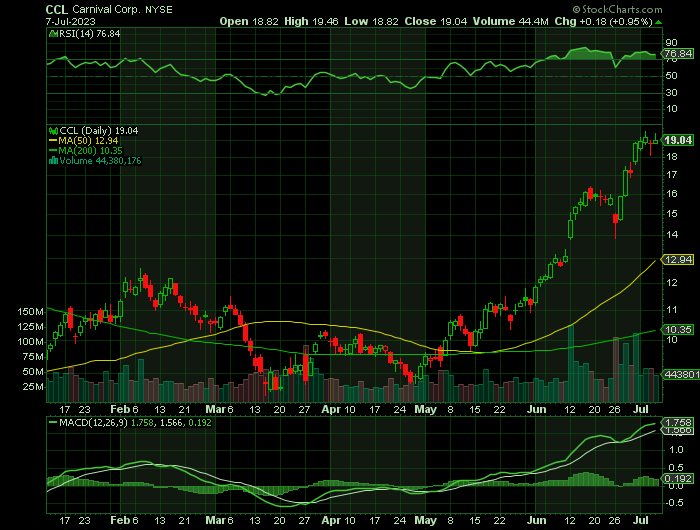Click the candlestick icon beside CCL (Daily)
This screenshot has height=530, width=700.
pyautogui.click(x=53, y=131)
